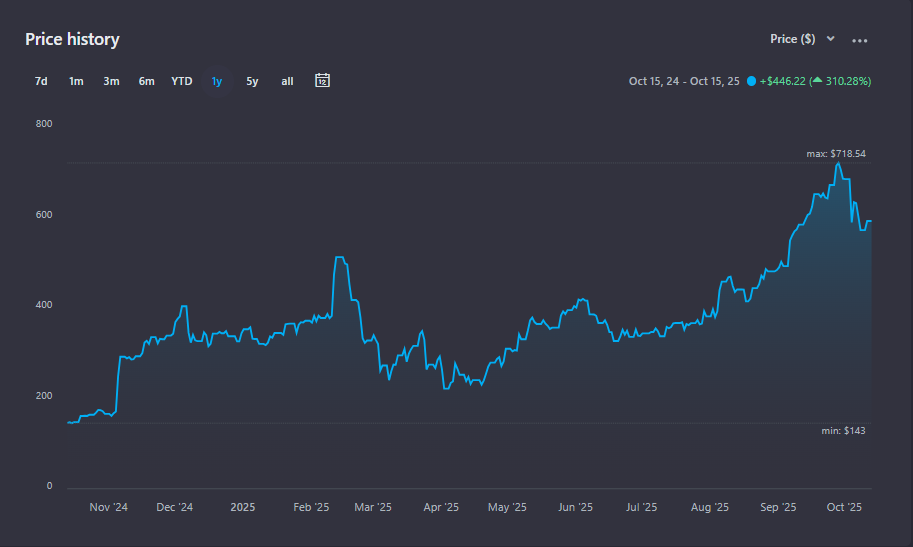
Task: Click the green up-triangle percent change indicator
Action: pos(816,81)
